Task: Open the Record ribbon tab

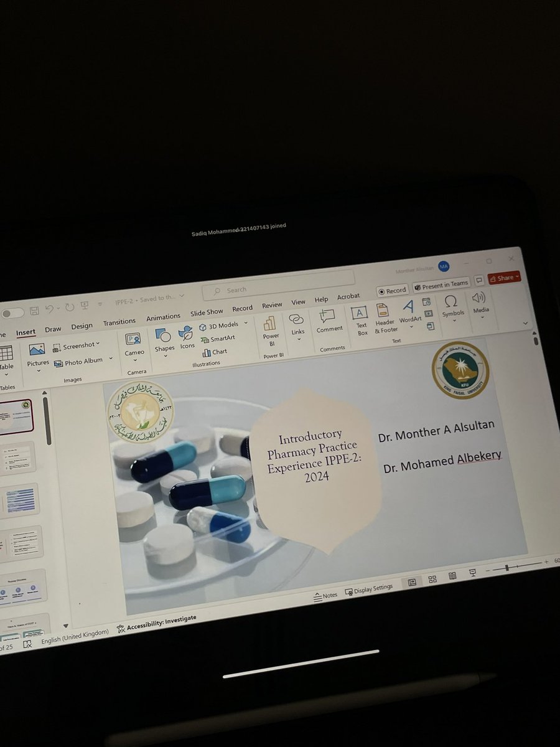Action: pos(243,309)
